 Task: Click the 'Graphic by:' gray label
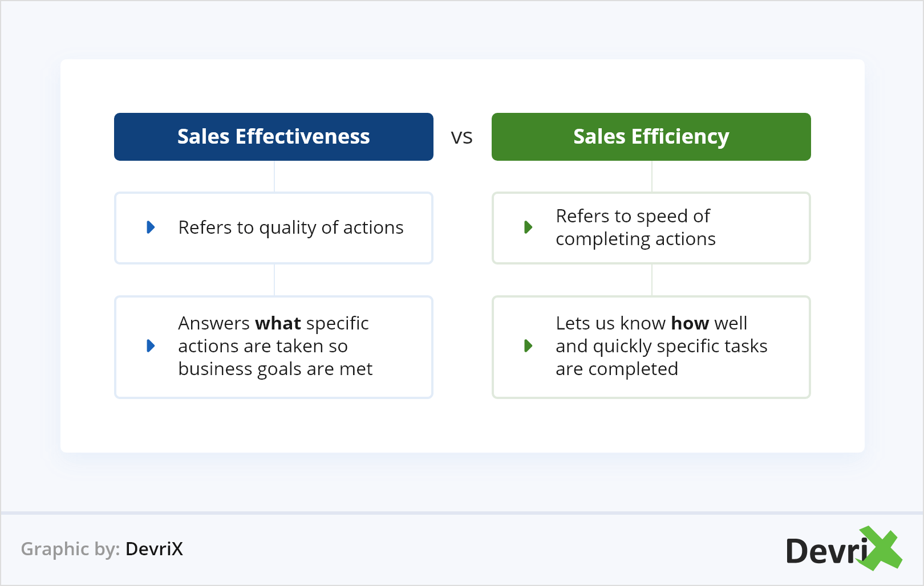(70, 548)
